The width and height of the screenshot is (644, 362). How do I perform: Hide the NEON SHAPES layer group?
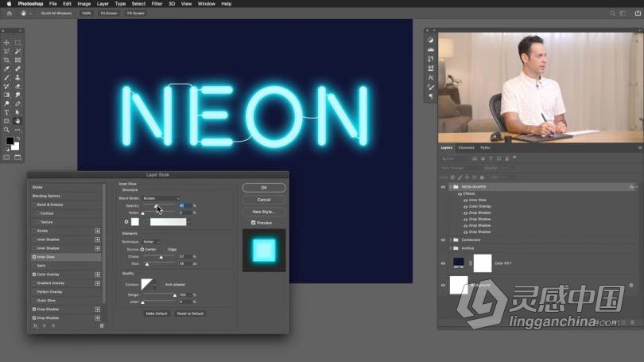click(443, 187)
